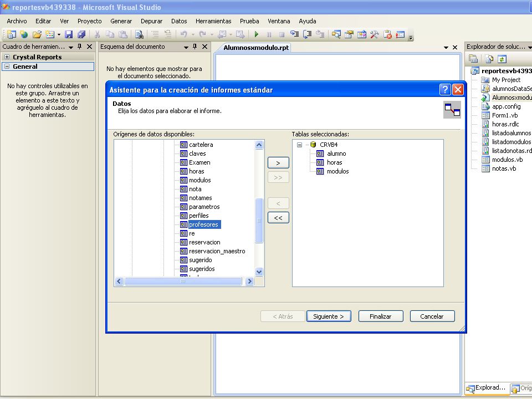Open the Cuadro de herramientas panel dropdown arrow
Image resolution: width=532 pixels, height=399 pixels.
pyautogui.click(x=71, y=47)
